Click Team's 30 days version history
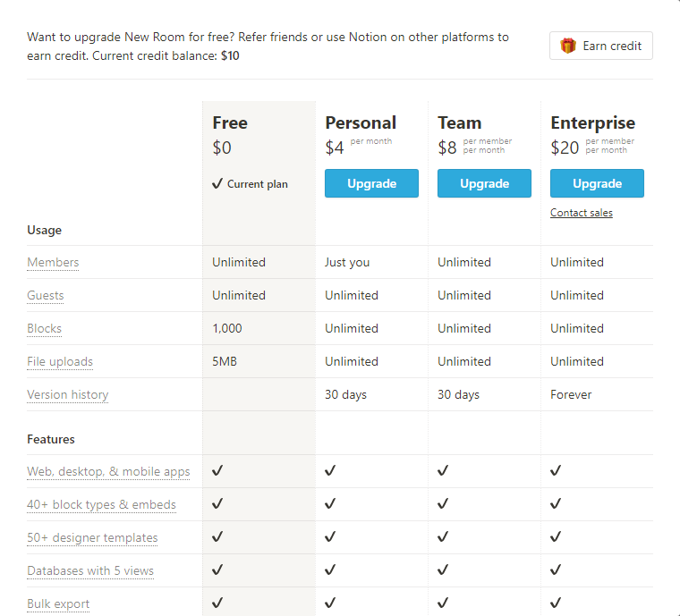Screen dimensions: 680x616 tap(458, 394)
